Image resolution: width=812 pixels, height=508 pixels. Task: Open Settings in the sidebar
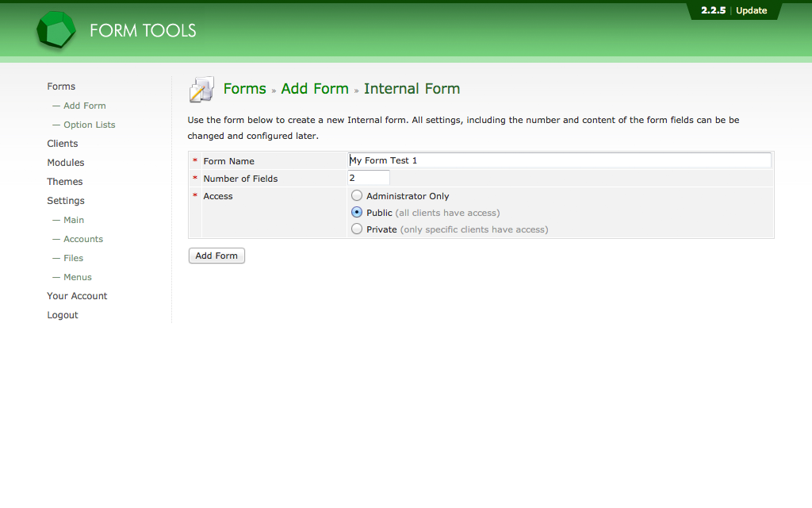coord(65,201)
